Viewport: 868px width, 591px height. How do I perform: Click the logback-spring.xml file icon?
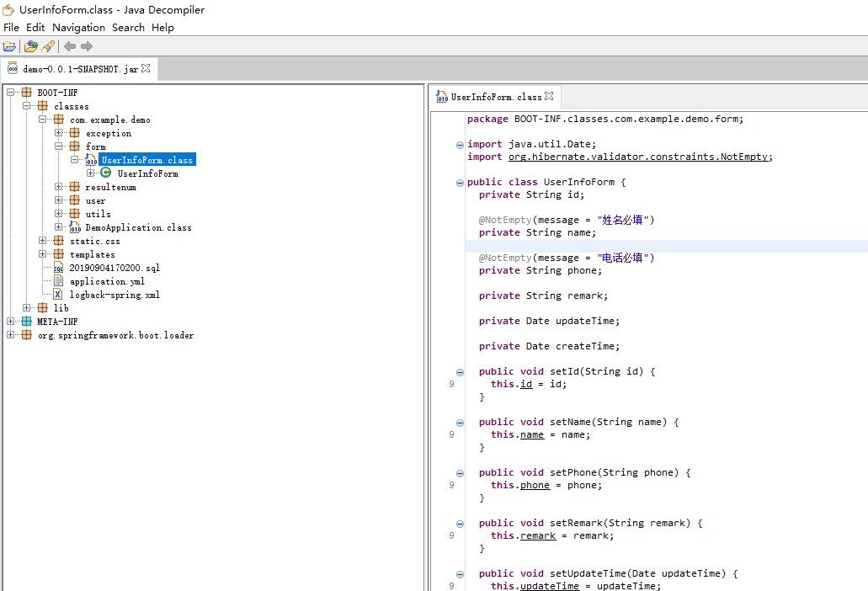[x=57, y=295]
